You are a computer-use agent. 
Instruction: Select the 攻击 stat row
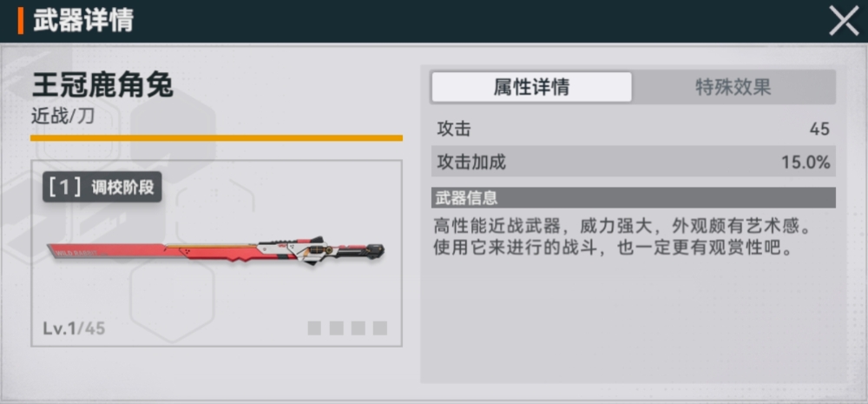click(633, 129)
